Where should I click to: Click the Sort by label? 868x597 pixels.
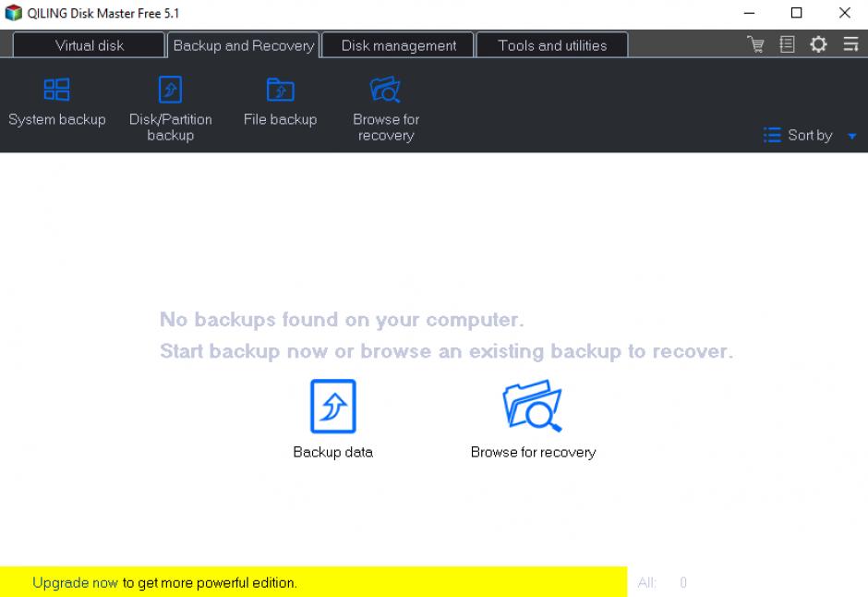pos(809,136)
